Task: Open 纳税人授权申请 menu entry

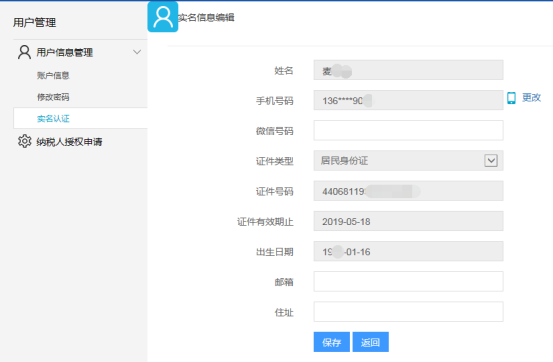Action: click(69, 142)
